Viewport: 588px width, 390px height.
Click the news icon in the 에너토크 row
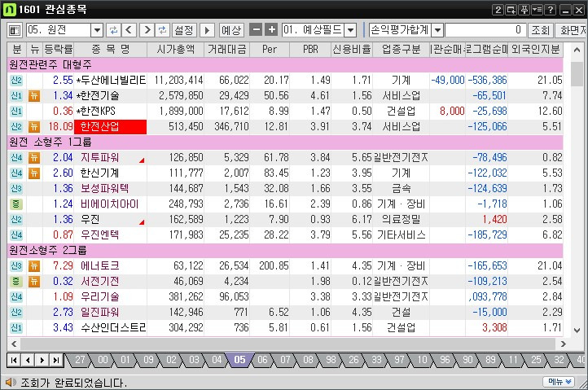(33, 266)
